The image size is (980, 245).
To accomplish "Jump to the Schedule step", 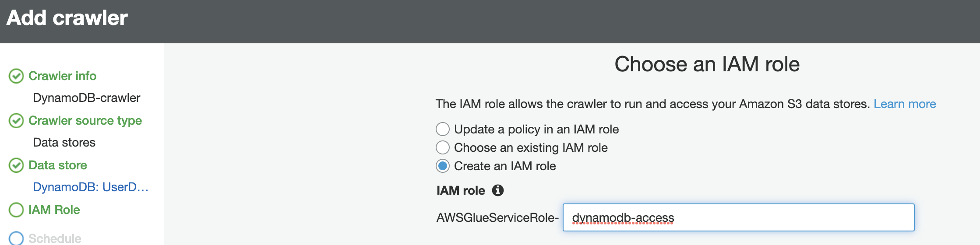I will click(x=55, y=238).
